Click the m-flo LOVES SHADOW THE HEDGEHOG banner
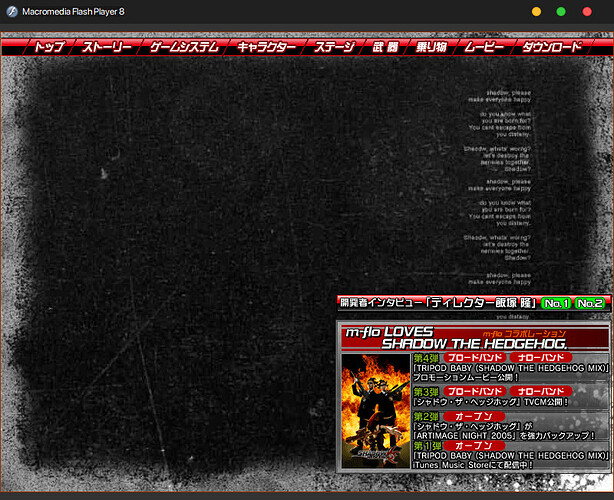Screen dimensions: 614x500 475,338
